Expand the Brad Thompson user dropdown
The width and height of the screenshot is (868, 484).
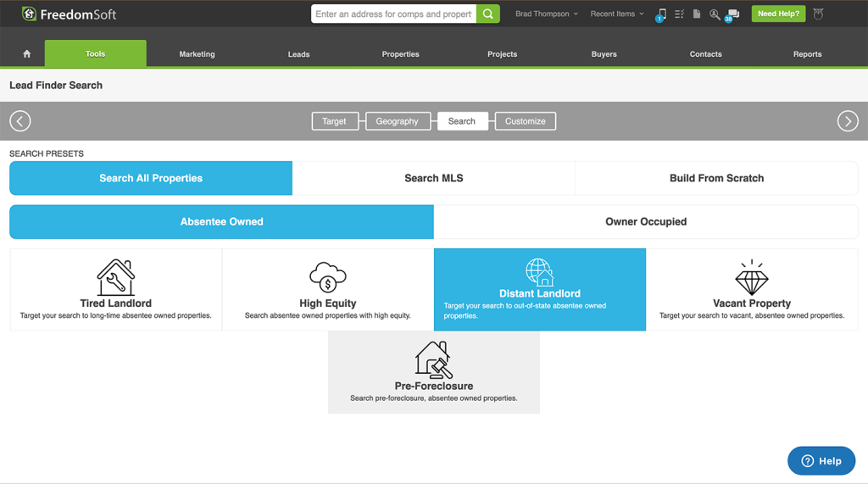[x=547, y=14]
